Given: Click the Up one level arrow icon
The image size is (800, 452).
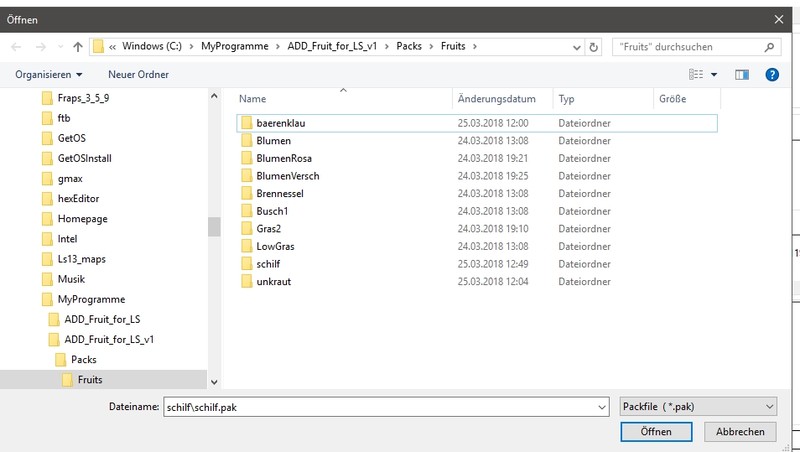Looking at the screenshot, I should [77, 47].
